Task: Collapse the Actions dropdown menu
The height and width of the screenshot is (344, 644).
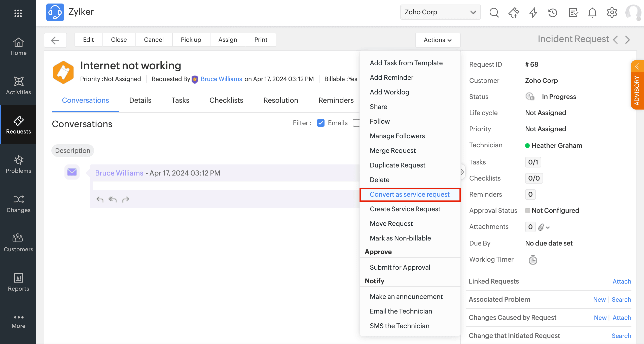Action: coord(438,40)
